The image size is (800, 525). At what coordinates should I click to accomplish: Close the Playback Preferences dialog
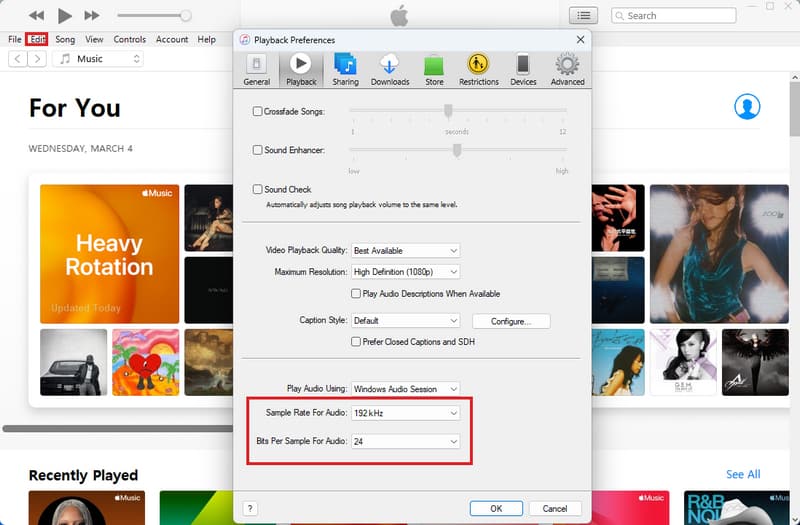coord(580,39)
